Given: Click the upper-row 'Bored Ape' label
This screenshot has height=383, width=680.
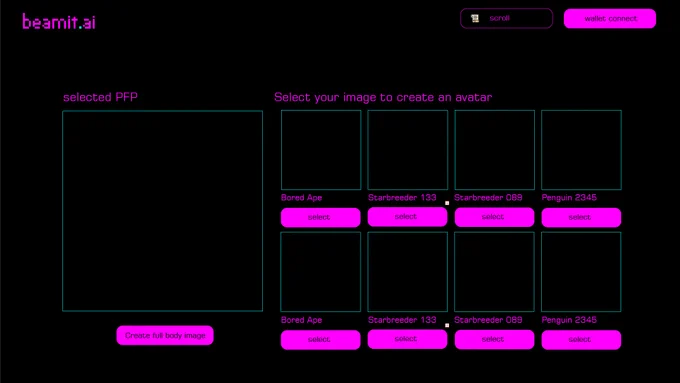Looking at the screenshot, I should point(301,198).
